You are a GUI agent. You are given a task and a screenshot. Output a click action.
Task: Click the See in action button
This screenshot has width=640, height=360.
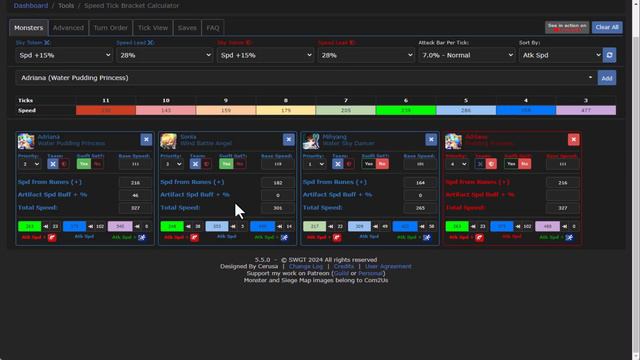click(x=567, y=27)
